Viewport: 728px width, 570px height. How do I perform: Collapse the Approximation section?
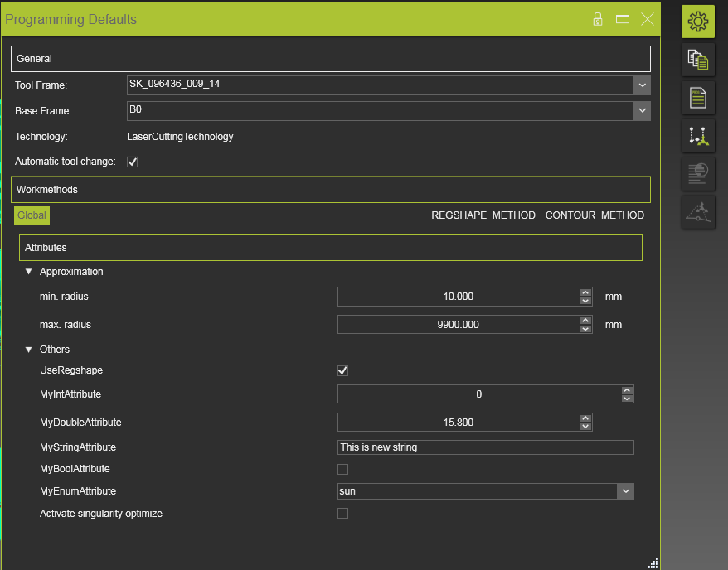tap(29, 272)
